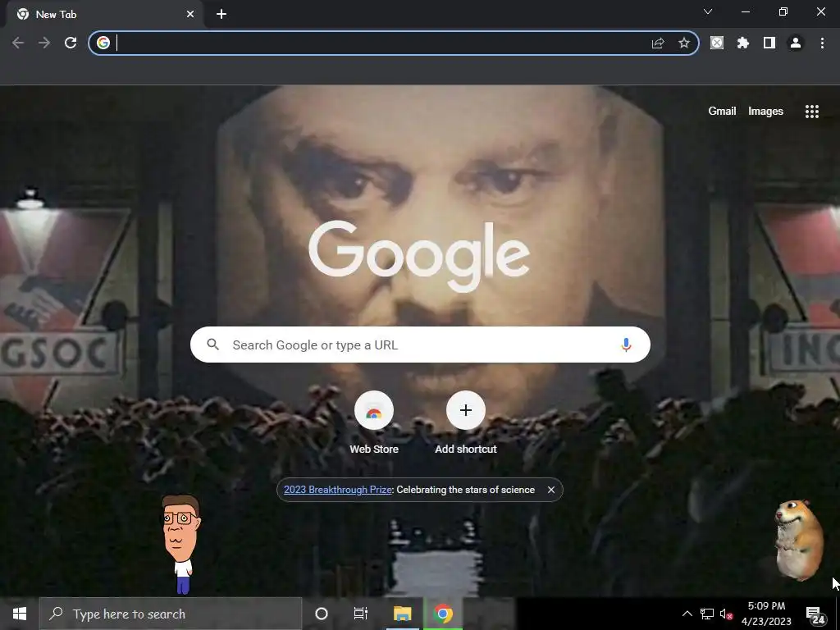Click the Type here to search taskbar box
The image size is (840, 630).
(x=171, y=614)
